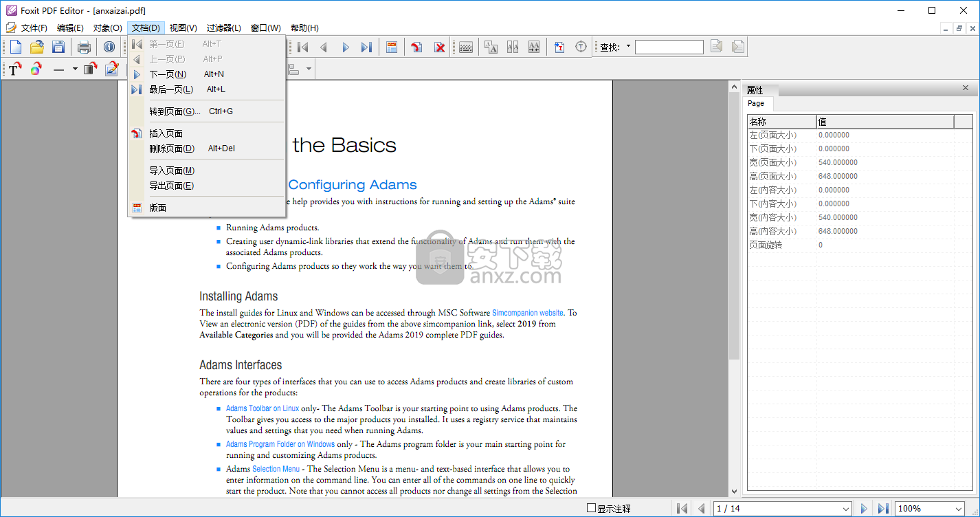Click the 查找 search input field
Viewport: 980px width, 517px height.
(x=669, y=47)
